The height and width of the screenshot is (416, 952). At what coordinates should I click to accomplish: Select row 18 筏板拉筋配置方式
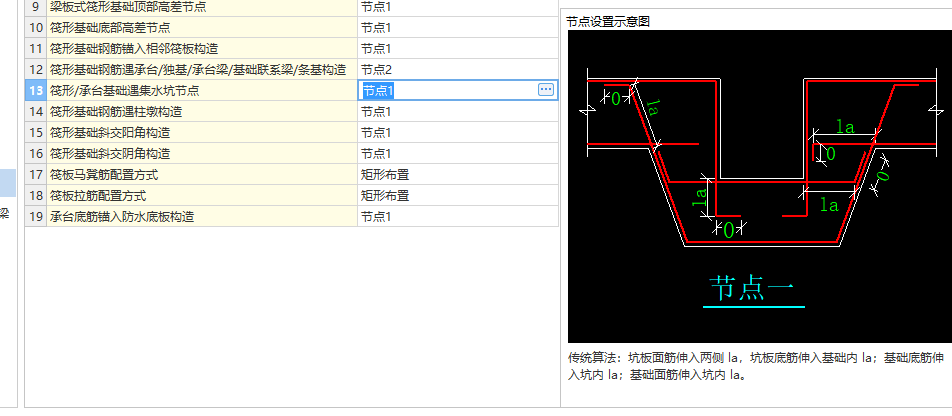[202, 196]
